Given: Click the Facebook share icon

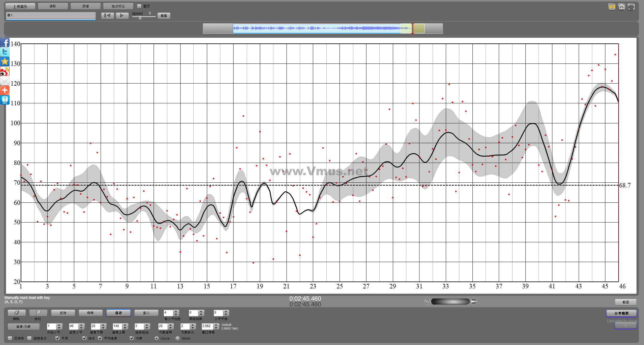Looking at the screenshot, I should pyautogui.click(x=5, y=42).
